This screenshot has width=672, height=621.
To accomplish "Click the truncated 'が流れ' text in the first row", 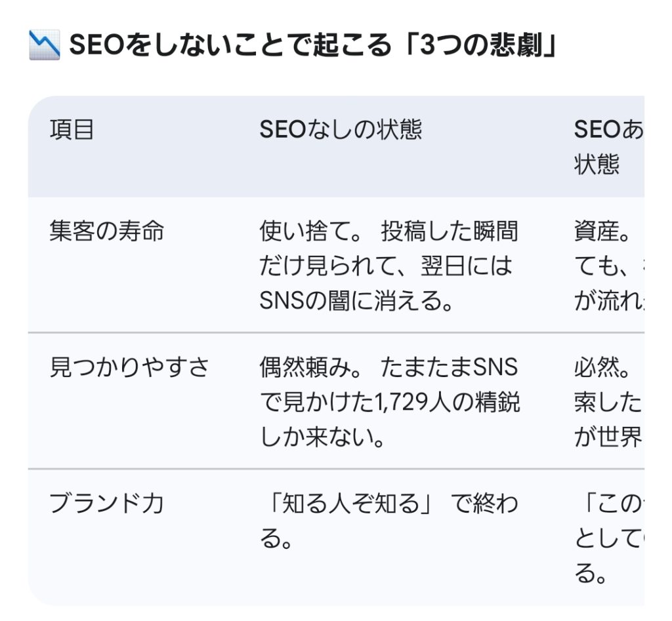I will 608,302.
